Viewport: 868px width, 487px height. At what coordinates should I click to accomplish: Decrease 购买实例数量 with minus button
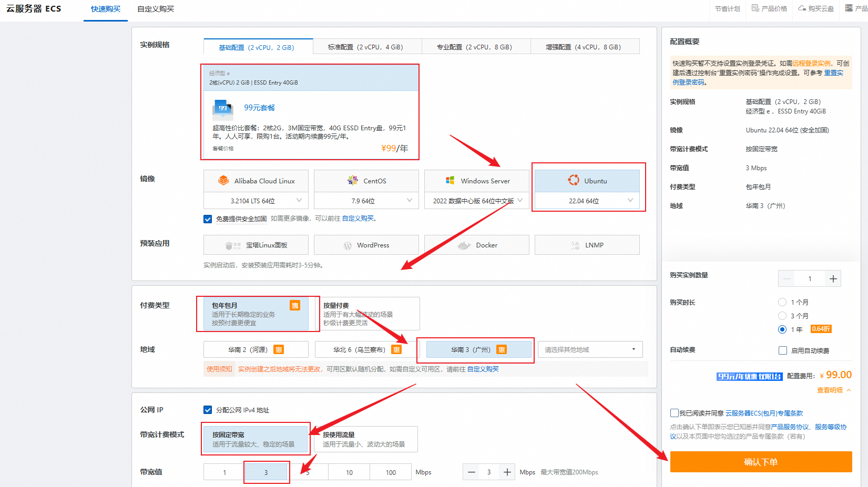pyautogui.click(x=787, y=279)
